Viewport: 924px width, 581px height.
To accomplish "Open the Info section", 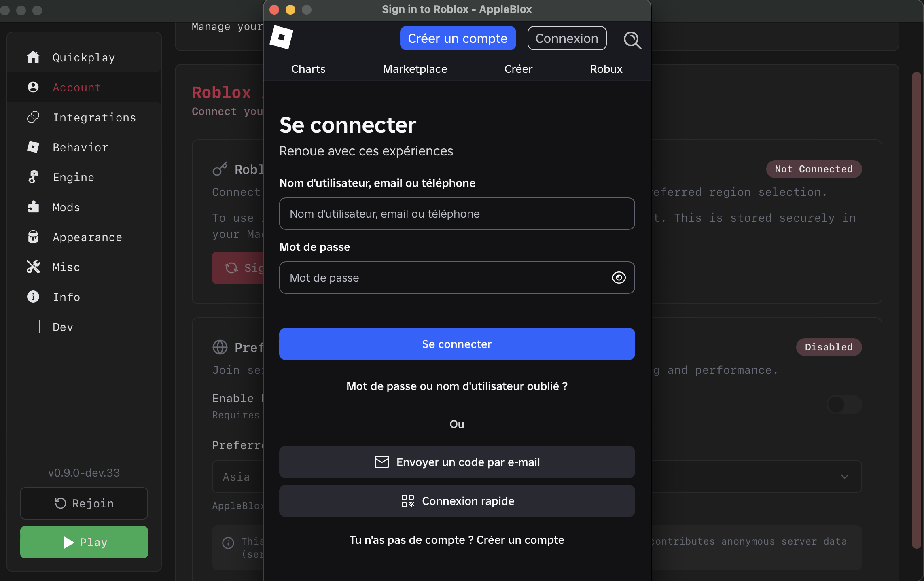I will tap(66, 297).
